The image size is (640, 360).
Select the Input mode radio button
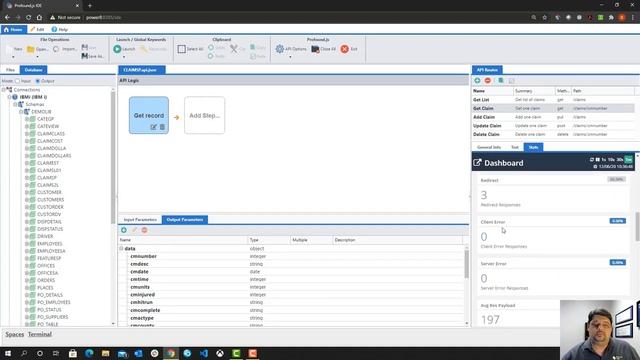(17, 81)
